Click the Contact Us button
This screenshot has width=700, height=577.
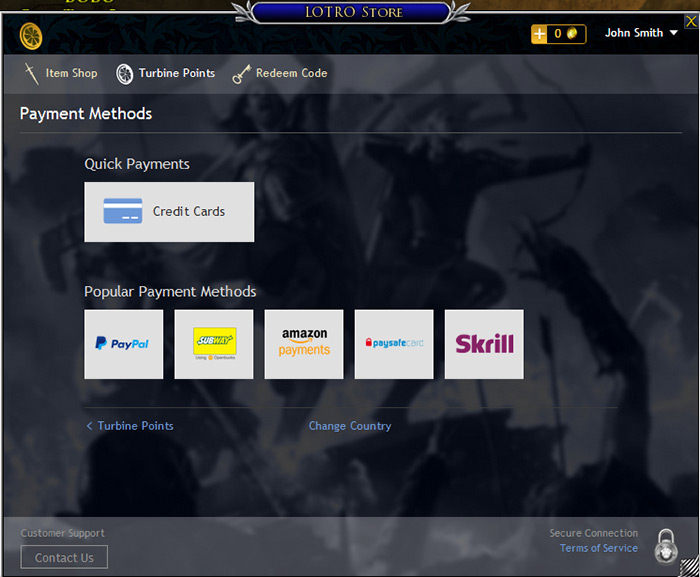64,557
